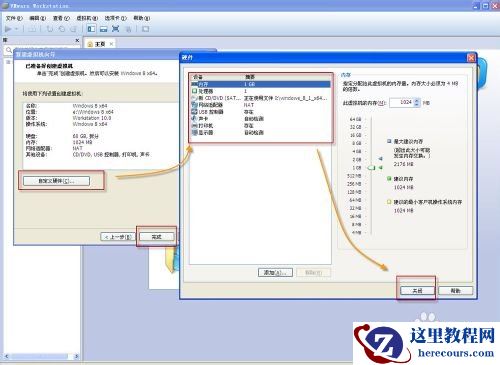Toggle the library sidebar view icon

click(91, 29)
